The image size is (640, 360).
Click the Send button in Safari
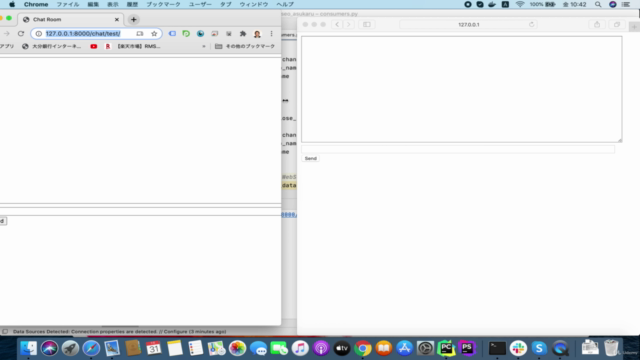(310, 158)
